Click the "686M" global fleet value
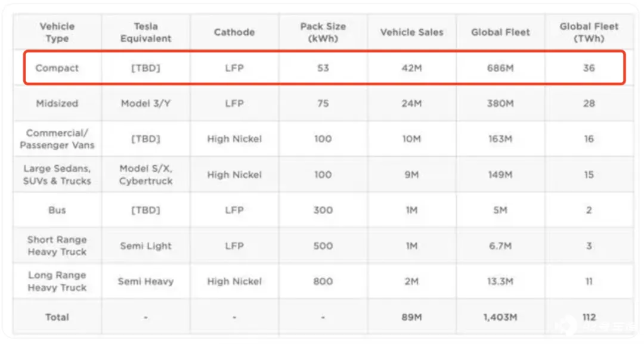This screenshot has height=344, width=644. [x=500, y=68]
